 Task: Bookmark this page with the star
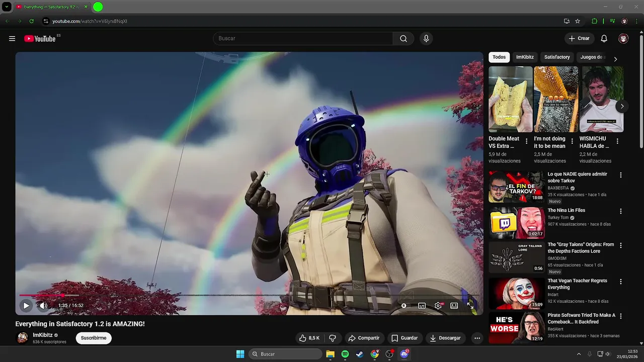[x=578, y=21]
